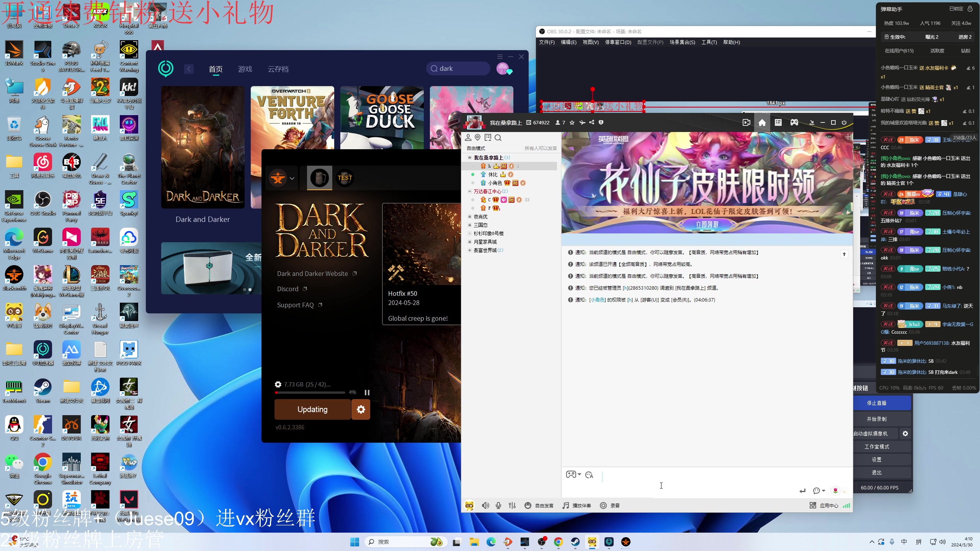Toggle 自由发言 mode in KOOK
The image size is (980, 551).
538,505
